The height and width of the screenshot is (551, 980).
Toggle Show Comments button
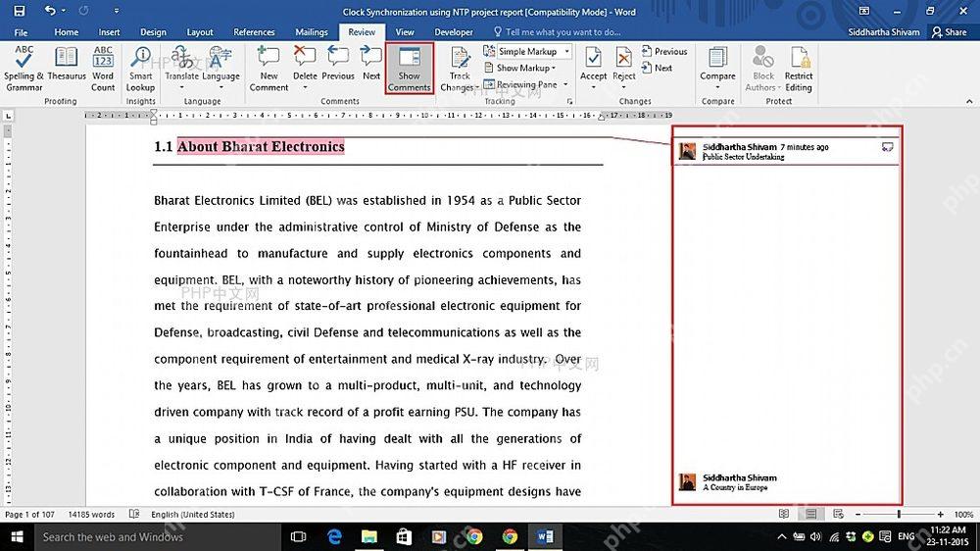(410, 69)
